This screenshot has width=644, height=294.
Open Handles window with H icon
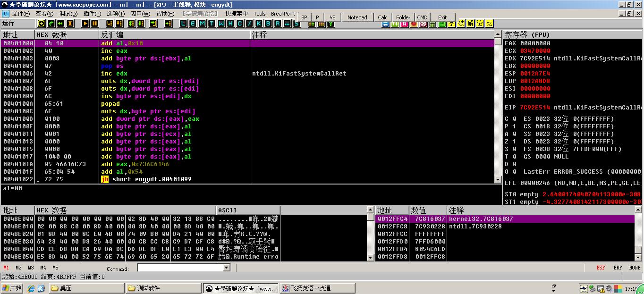[230, 23]
